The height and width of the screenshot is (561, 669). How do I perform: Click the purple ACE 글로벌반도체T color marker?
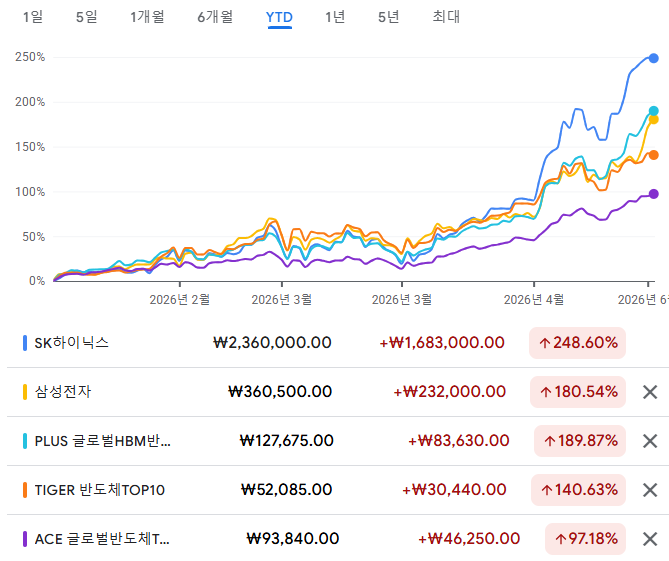(x=25, y=539)
